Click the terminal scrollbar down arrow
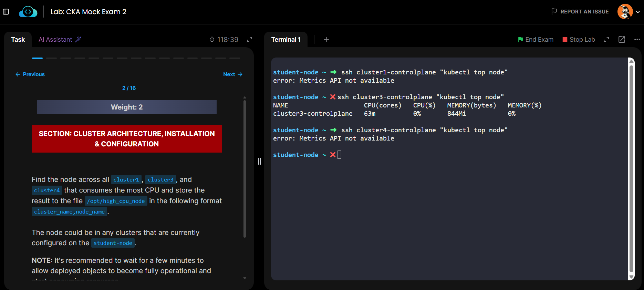 (631, 277)
